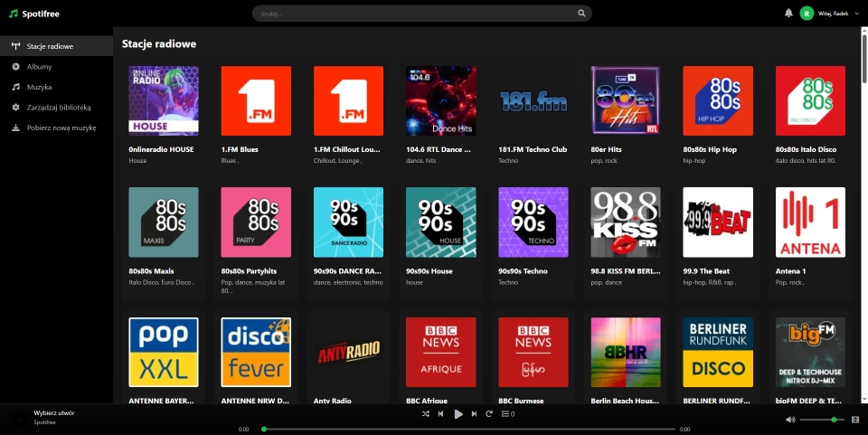Open Albumy in the sidebar

(39, 66)
